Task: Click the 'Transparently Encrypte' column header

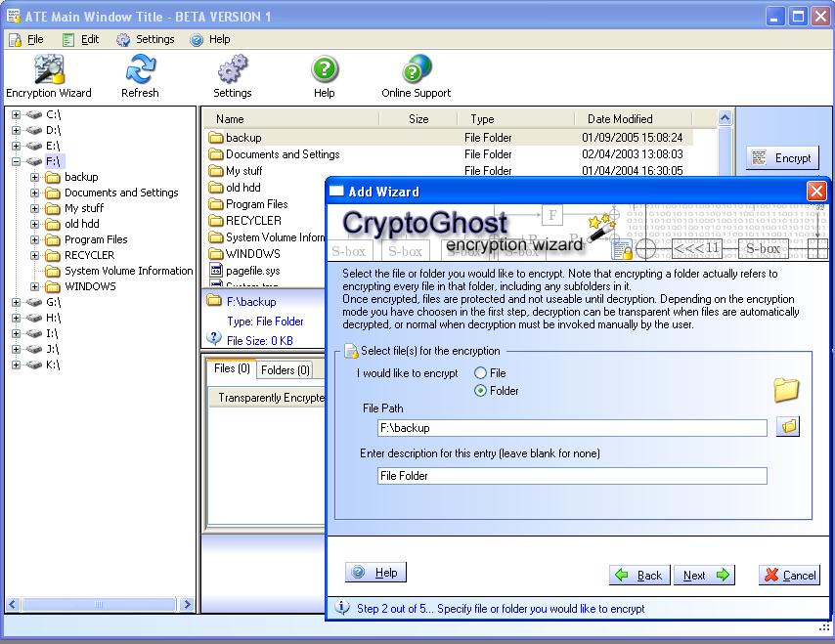Action: (x=267, y=398)
